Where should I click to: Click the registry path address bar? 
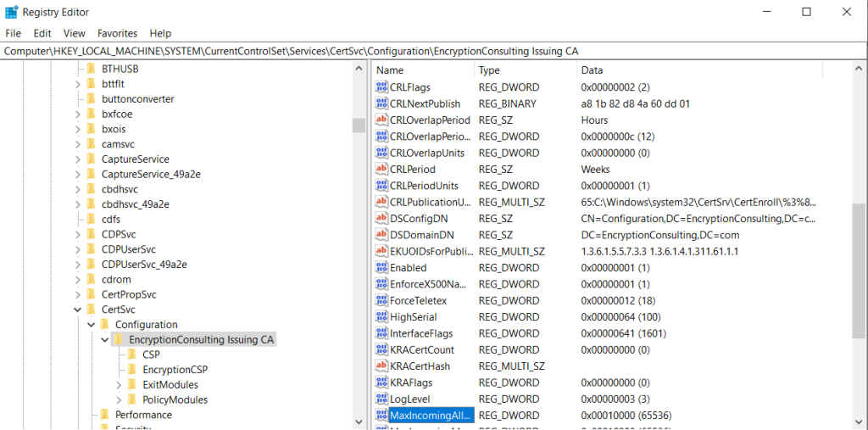click(x=433, y=51)
